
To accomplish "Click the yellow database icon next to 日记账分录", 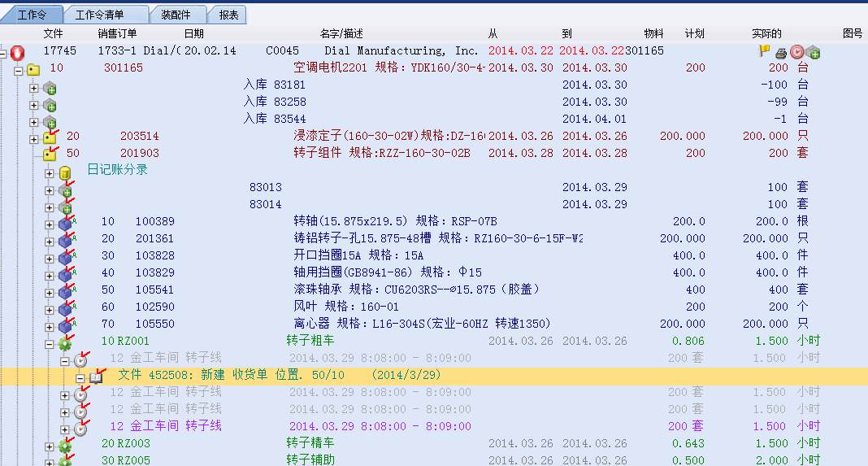I will coord(66,172).
